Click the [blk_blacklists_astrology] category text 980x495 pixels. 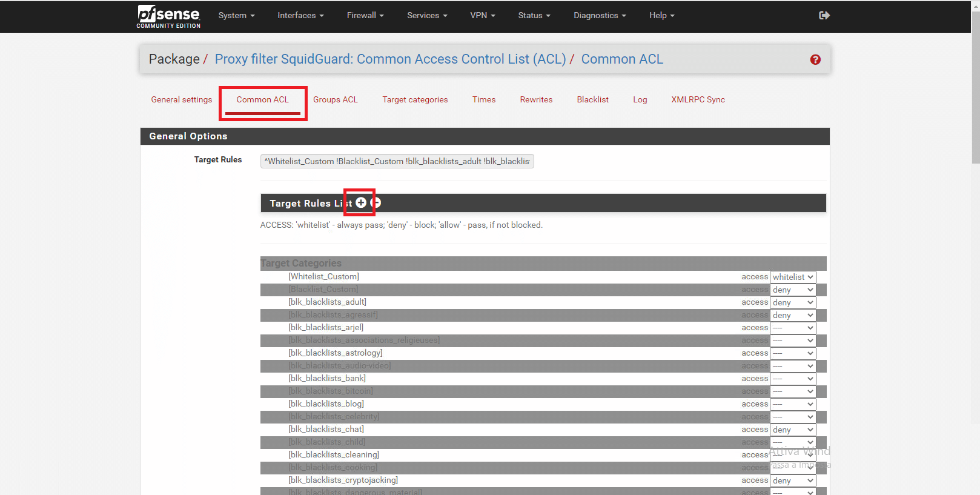coord(335,353)
